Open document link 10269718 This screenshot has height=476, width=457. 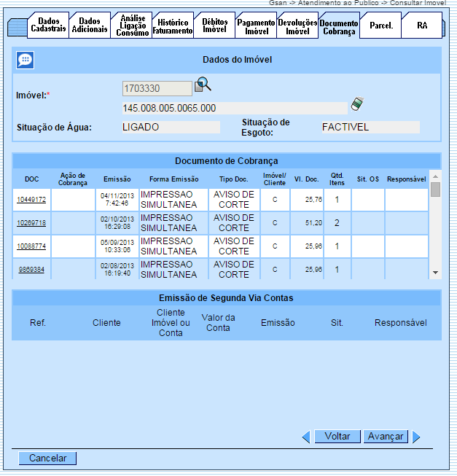point(31,223)
